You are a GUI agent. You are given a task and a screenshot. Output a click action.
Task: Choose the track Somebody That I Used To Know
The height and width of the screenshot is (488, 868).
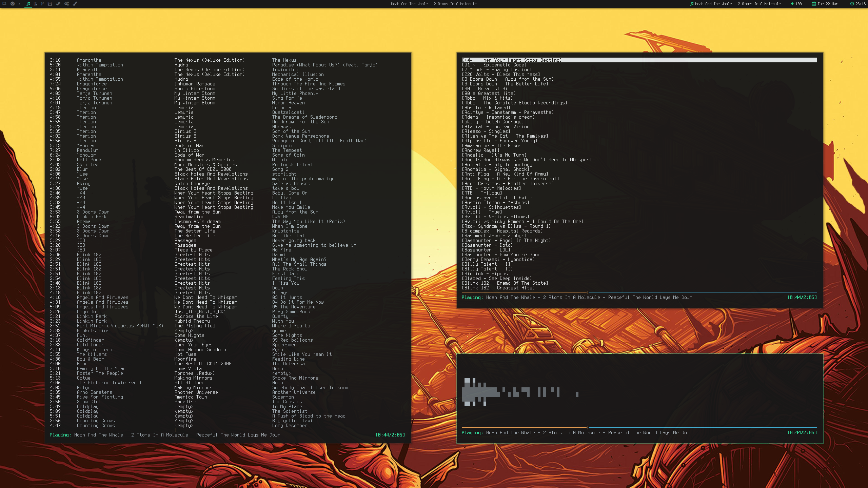point(310,387)
